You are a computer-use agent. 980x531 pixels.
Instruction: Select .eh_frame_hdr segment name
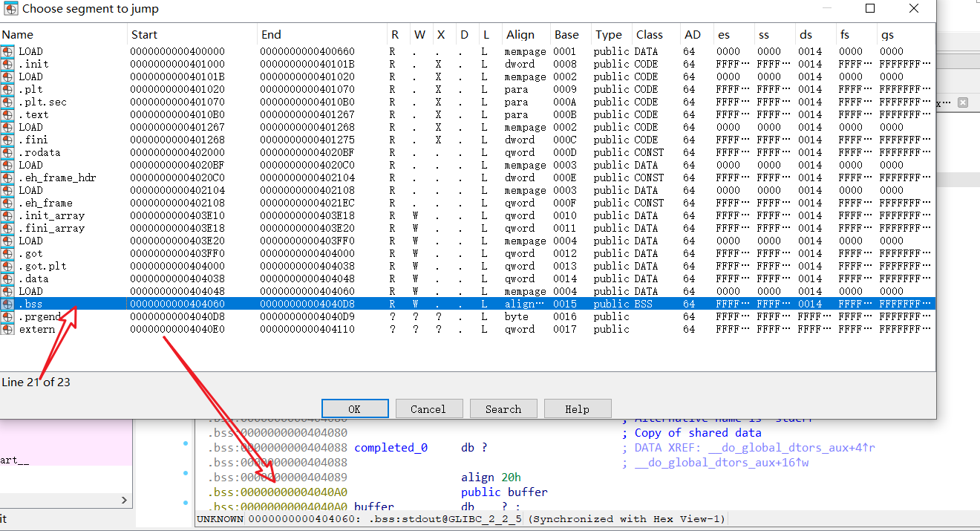coord(57,177)
